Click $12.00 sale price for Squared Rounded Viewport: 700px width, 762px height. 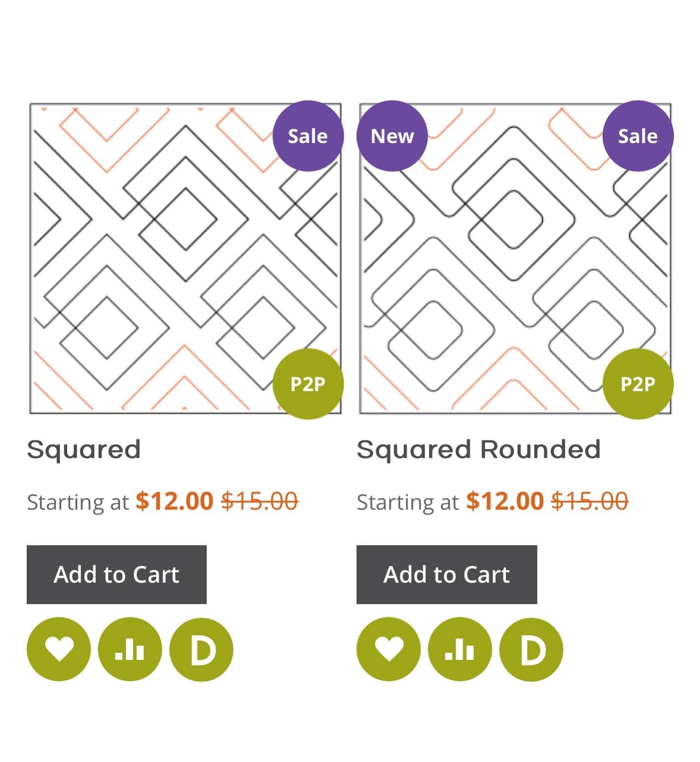click(505, 501)
